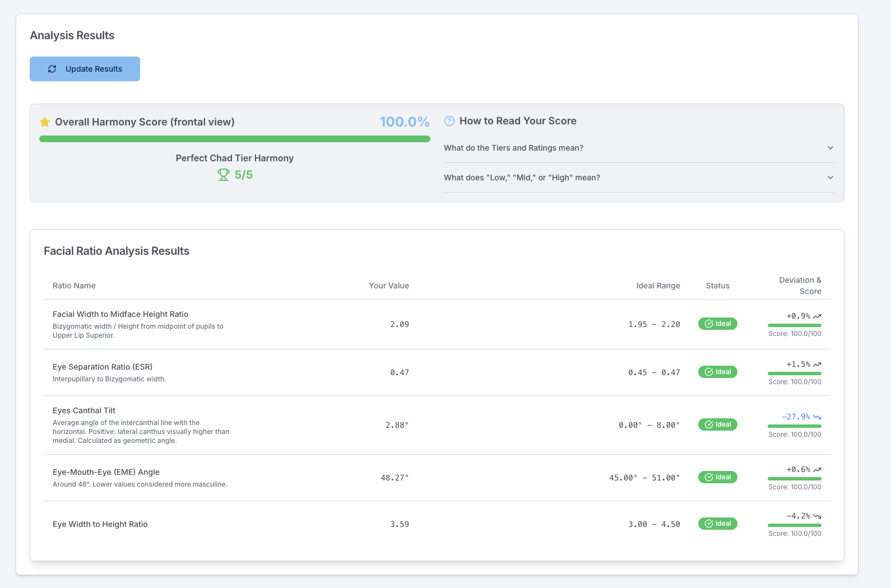Click upward trend arrow next to +1.5%
Image resolution: width=891 pixels, height=588 pixels.
(x=817, y=365)
